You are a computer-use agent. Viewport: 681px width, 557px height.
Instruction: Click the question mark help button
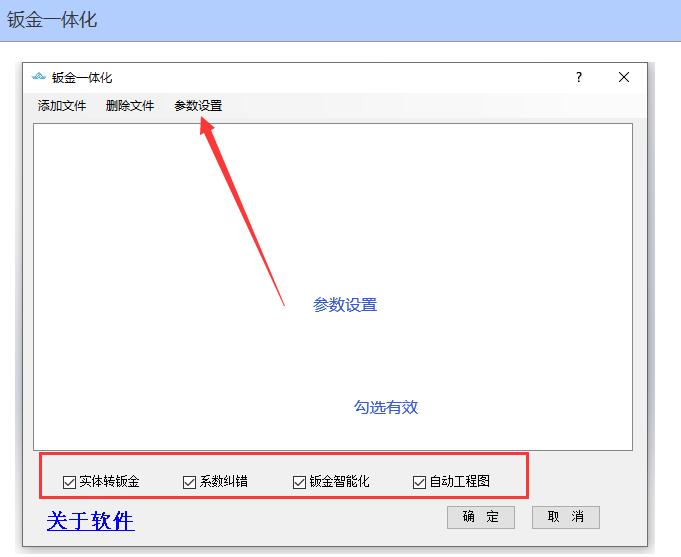click(x=579, y=78)
